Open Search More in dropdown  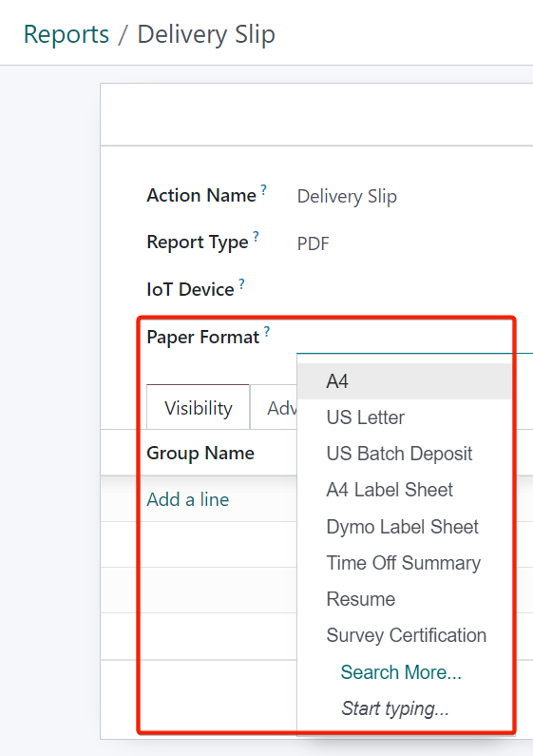click(x=401, y=672)
